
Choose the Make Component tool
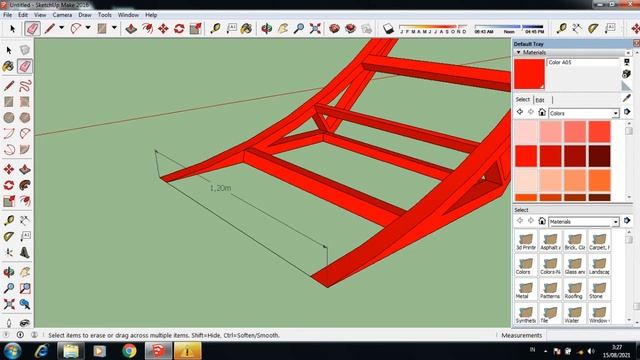tap(25, 50)
